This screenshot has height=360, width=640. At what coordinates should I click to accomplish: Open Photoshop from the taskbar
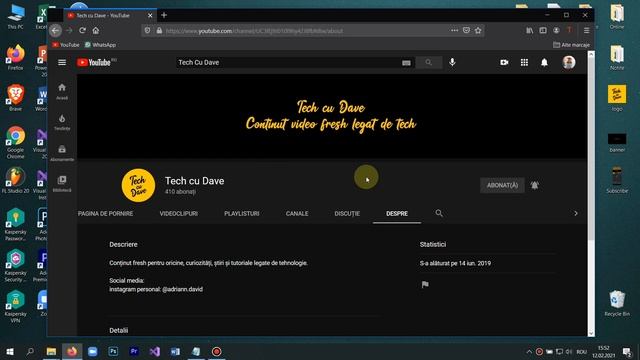tap(113, 351)
